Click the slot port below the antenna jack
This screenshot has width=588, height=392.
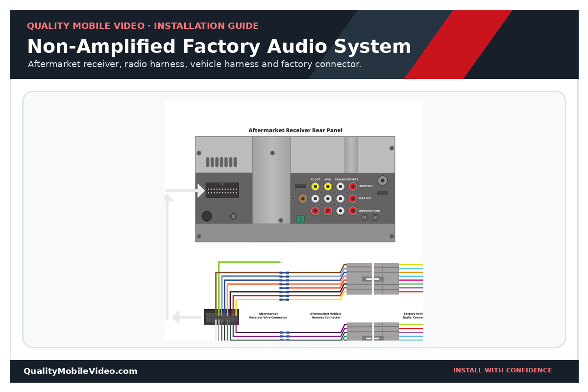click(x=383, y=193)
